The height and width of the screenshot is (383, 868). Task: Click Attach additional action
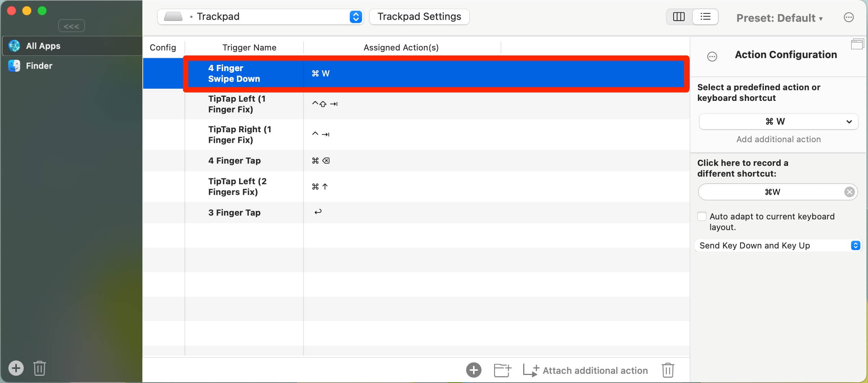click(586, 370)
